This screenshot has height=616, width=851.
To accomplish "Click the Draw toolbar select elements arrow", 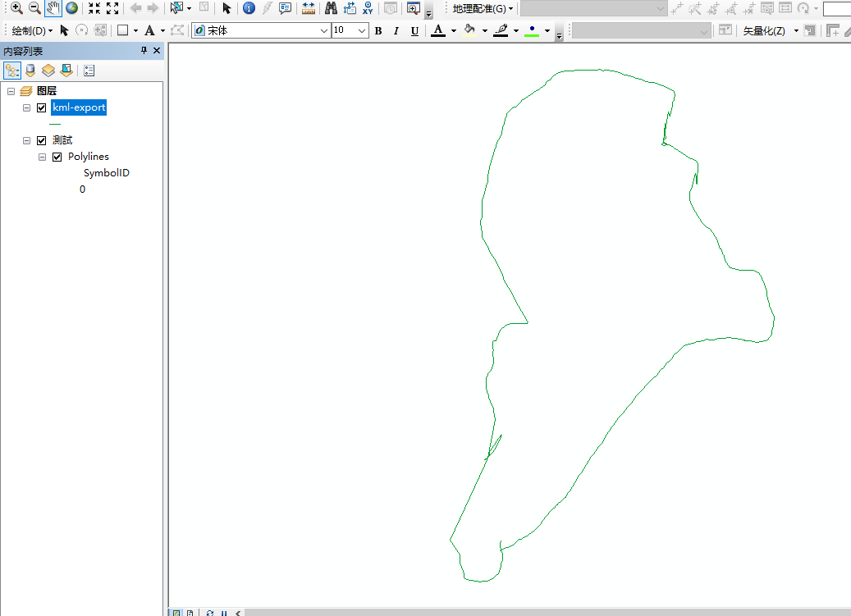I will 64,30.
